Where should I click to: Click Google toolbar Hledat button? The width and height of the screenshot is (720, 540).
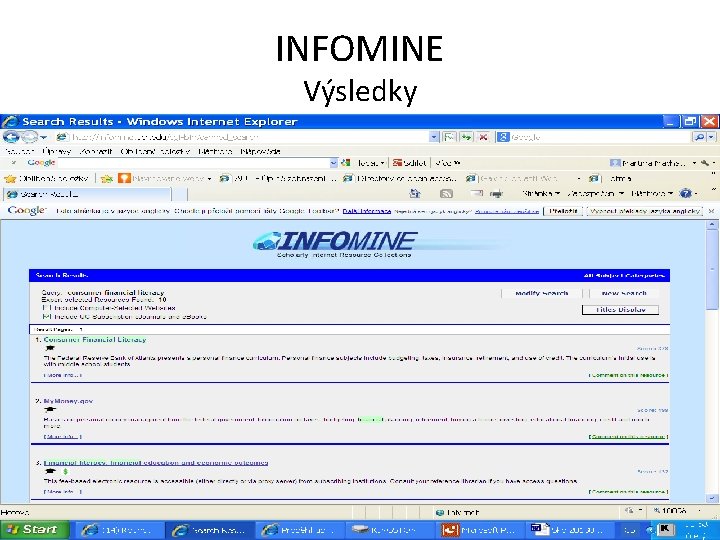click(x=364, y=163)
